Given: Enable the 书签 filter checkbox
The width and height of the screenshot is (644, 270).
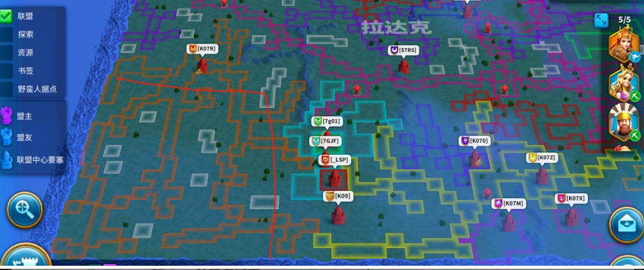Looking at the screenshot, I should pyautogui.click(x=7, y=71).
